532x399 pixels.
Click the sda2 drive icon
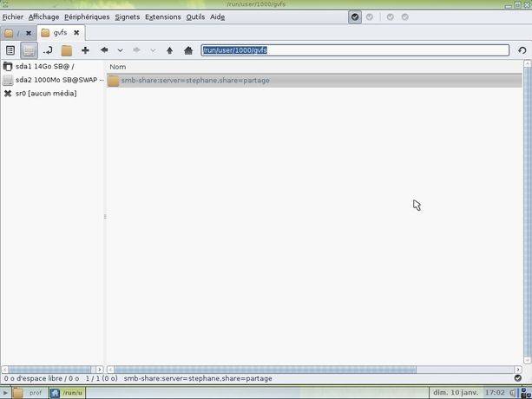click(x=8, y=80)
